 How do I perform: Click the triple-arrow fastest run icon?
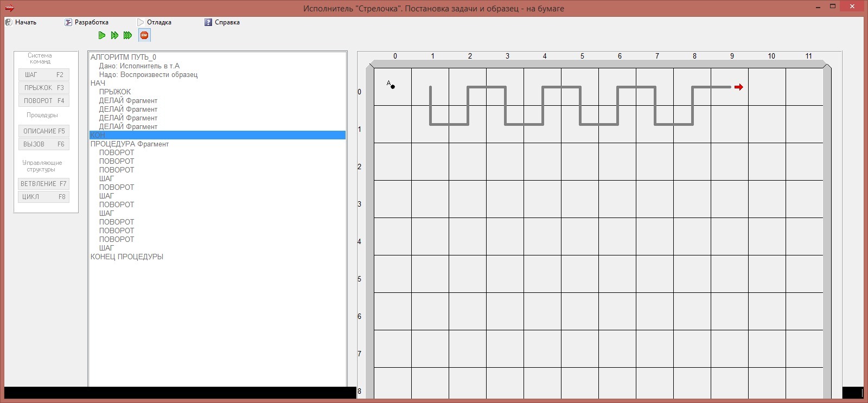tap(127, 35)
